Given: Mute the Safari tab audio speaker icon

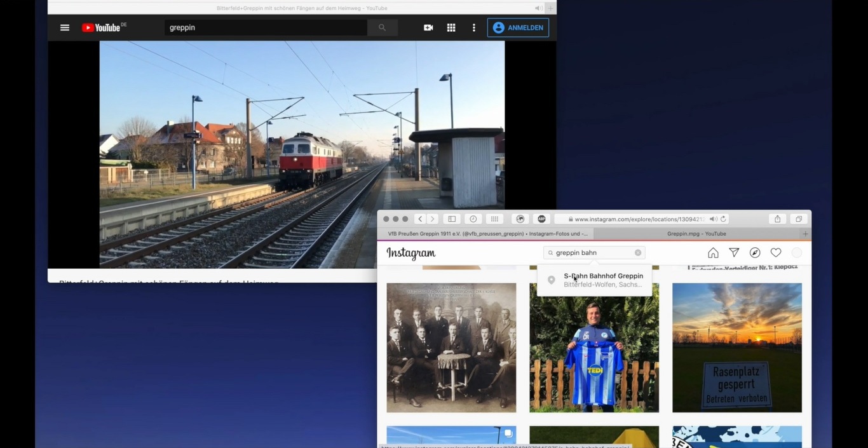Looking at the screenshot, I should coord(713,219).
